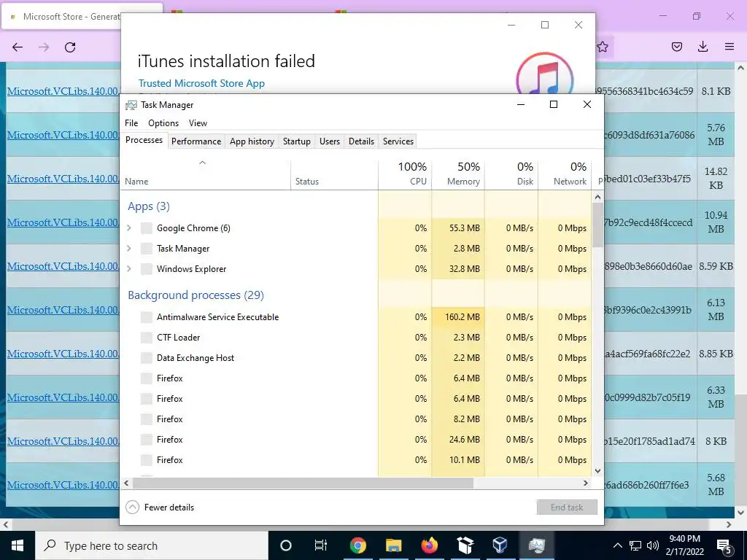Sort processes by Disk column
Screen dimensions: 747x560
click(x=511, y=175)
